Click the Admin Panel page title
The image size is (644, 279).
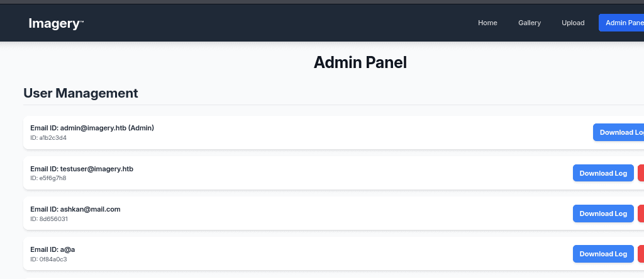(x=360, y=62)
